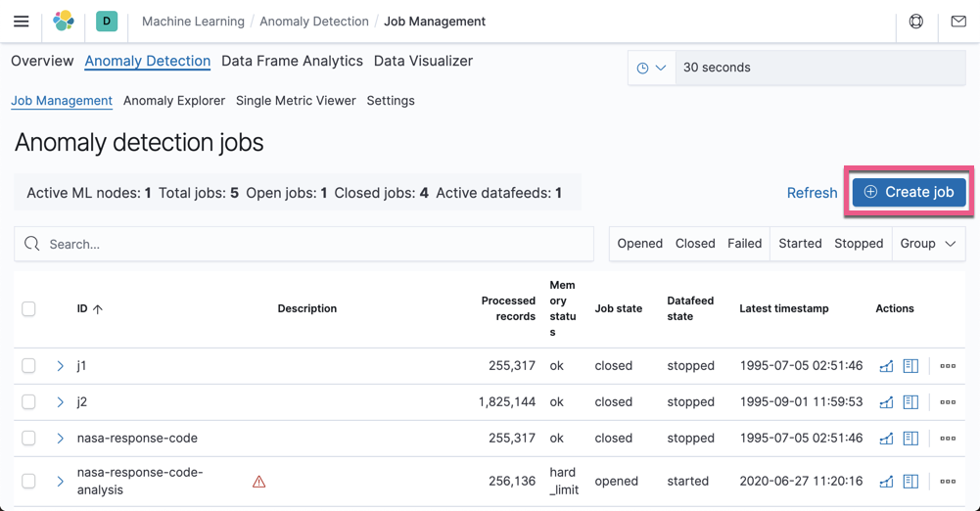This screenshot has width=980, height=511.
Task: Click warning icon on nasa-response-code-analysis
Action: [x=259, y=482]
